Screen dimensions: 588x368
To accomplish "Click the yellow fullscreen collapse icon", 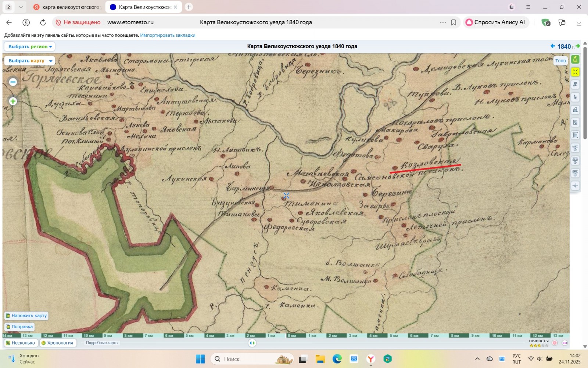I will [x=575, y=72].
